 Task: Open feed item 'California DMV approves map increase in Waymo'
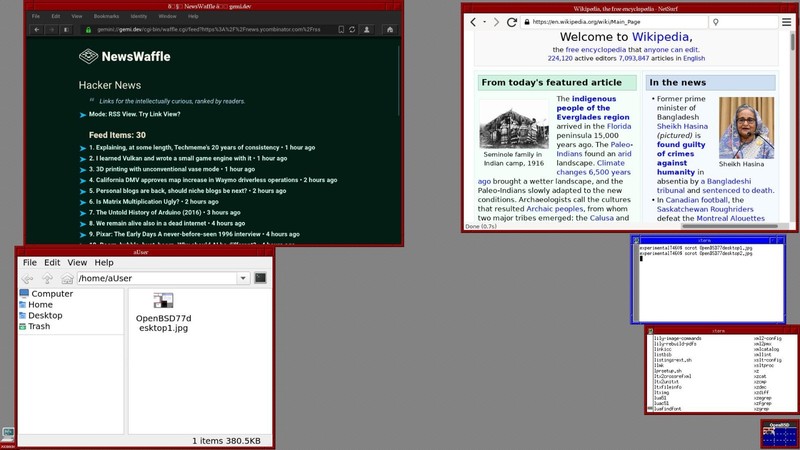pos(213,180)
